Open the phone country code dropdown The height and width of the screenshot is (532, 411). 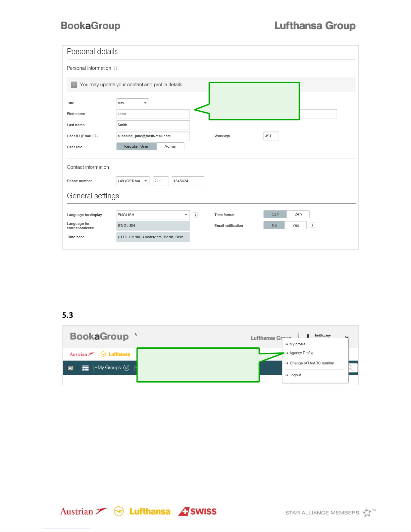click(x=133, y=181)
